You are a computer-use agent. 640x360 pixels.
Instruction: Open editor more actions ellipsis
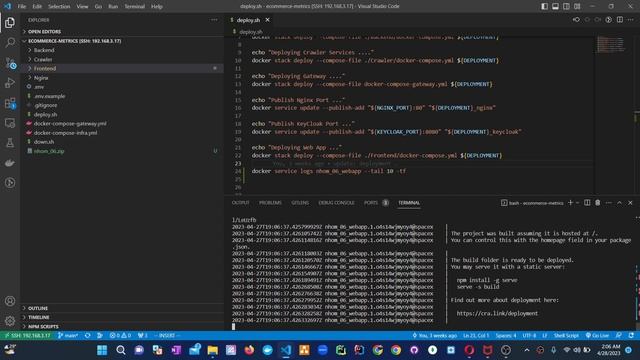pos(631,20)
